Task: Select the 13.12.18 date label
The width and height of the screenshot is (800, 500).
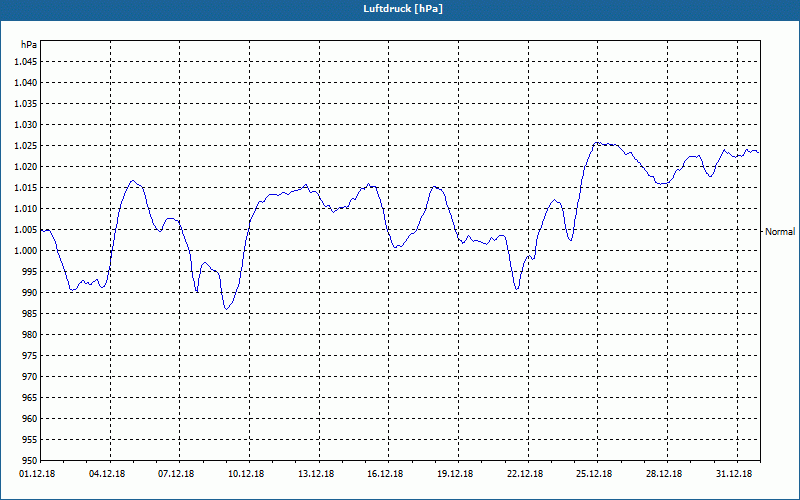Action: click(316, 474)
